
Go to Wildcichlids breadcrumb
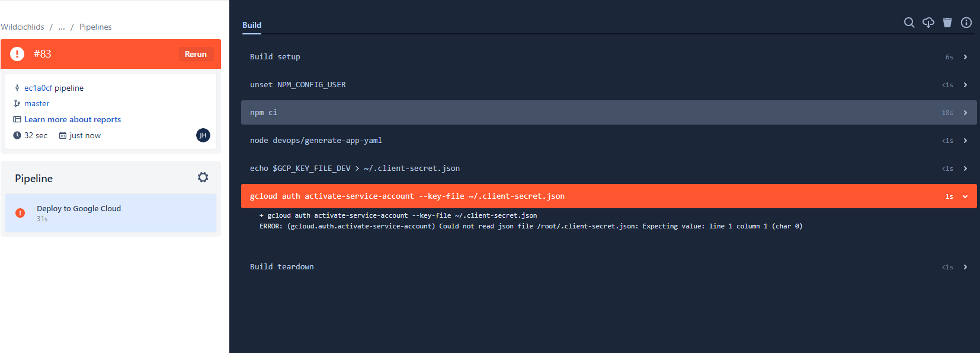coord(23,27)
